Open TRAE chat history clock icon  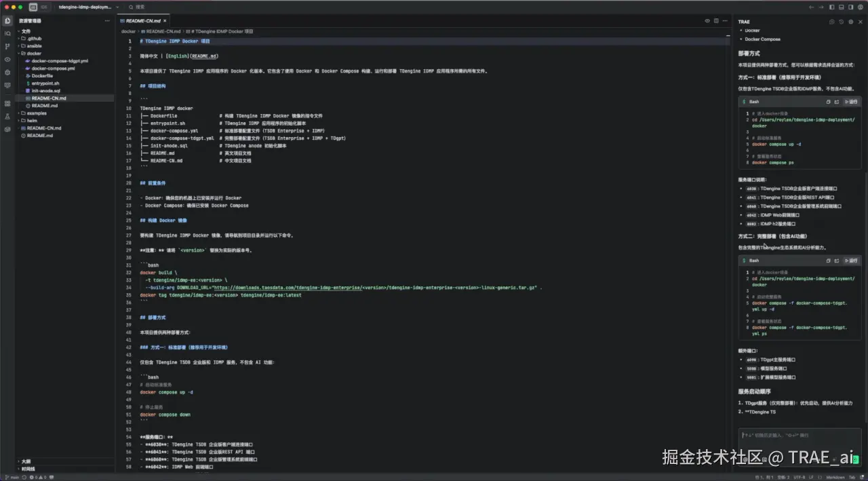842,22
